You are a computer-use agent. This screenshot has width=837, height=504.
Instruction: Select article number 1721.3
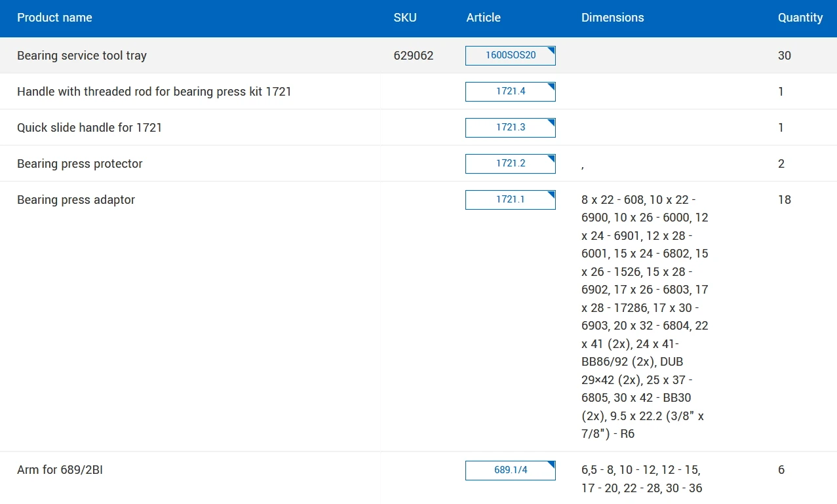(x=510, y=128)
